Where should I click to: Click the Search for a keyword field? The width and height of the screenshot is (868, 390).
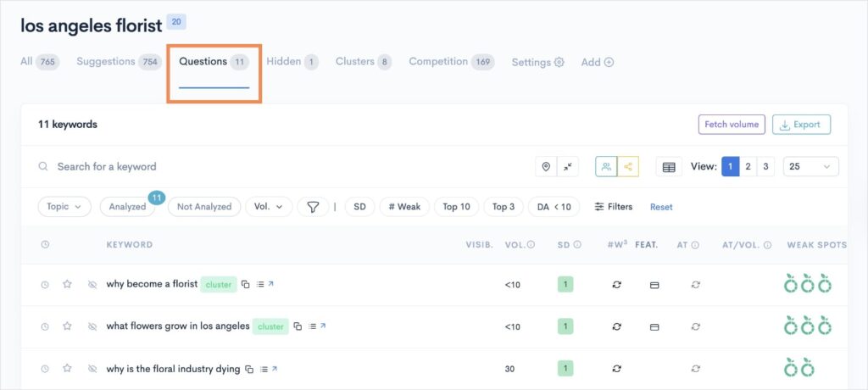pyautogui.click(x=277, y=167)
